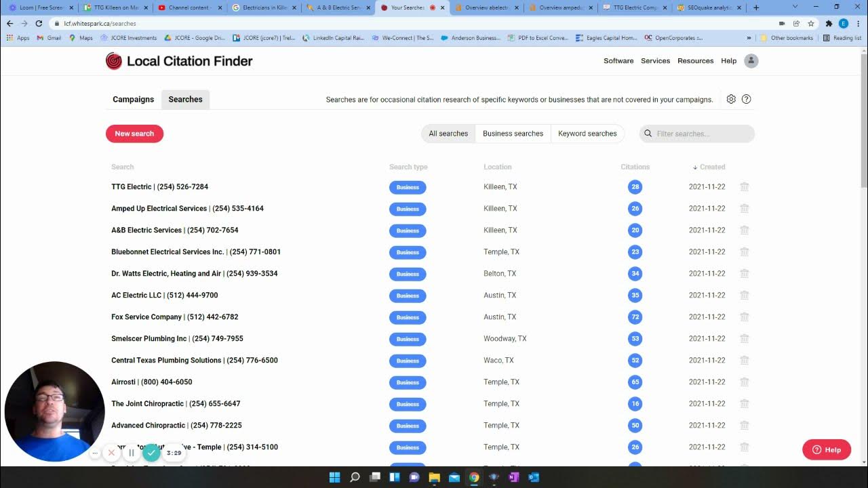Open Fox Service Company search

(x=174, y=317)
